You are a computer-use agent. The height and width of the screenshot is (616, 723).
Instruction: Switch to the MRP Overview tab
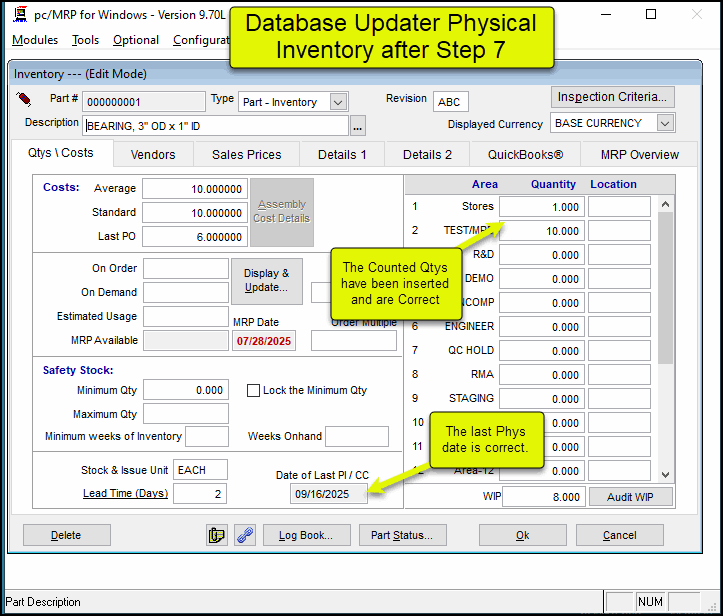pos(640,154)
